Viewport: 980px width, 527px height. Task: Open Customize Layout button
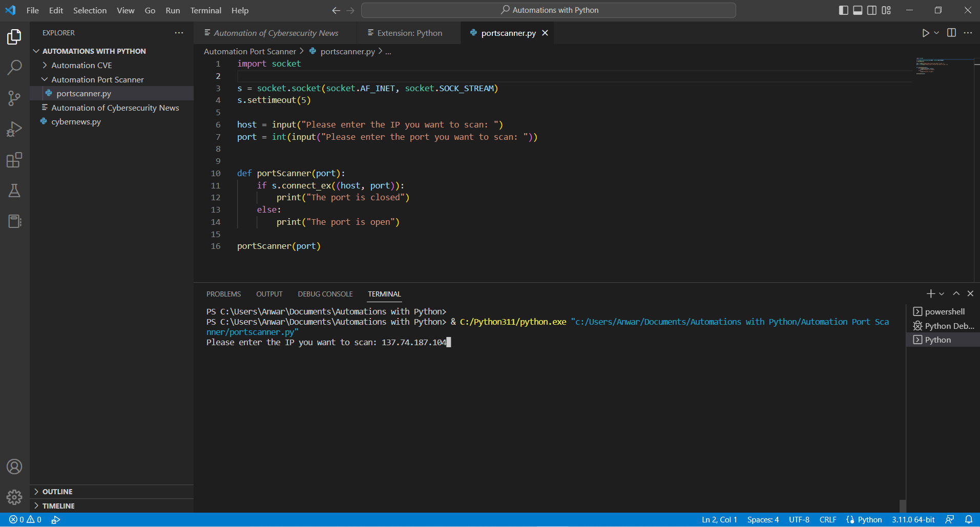[886, 10]
